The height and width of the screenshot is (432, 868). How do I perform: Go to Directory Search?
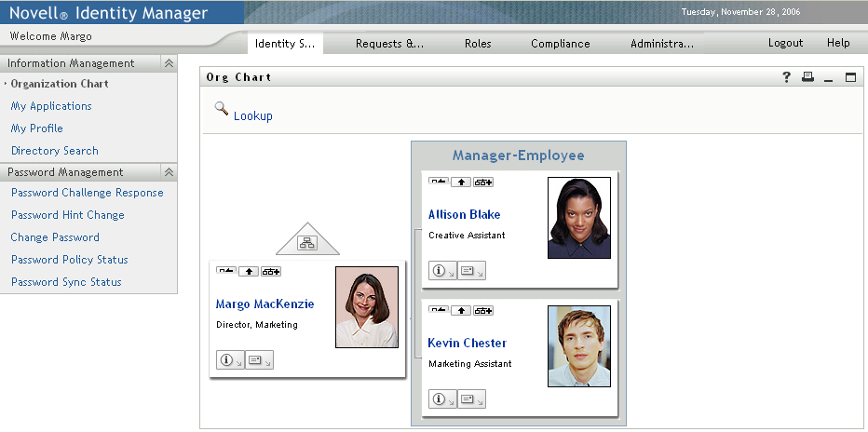(x=55, y=151)
